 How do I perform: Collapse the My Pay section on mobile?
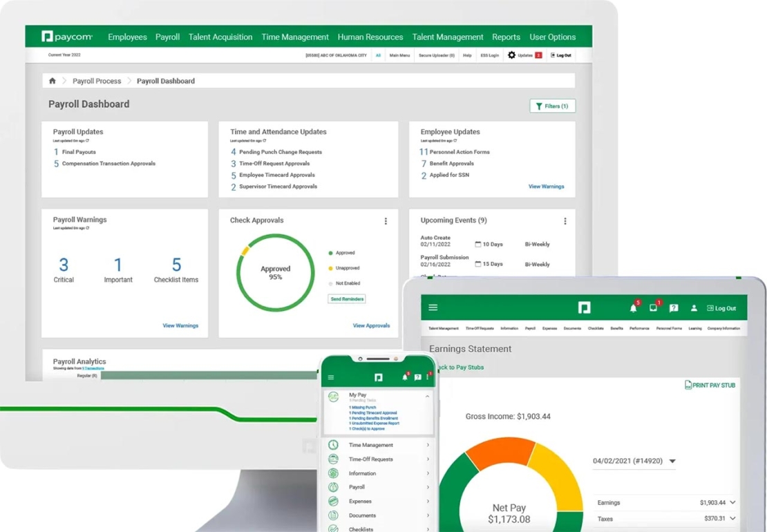[x=428, y=396]
